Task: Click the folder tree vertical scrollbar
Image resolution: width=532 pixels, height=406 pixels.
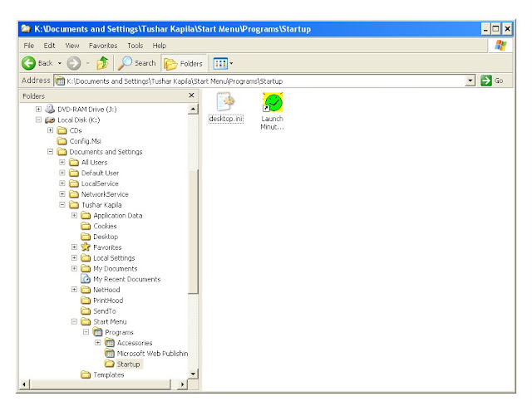Action: [x=194, y=232]
